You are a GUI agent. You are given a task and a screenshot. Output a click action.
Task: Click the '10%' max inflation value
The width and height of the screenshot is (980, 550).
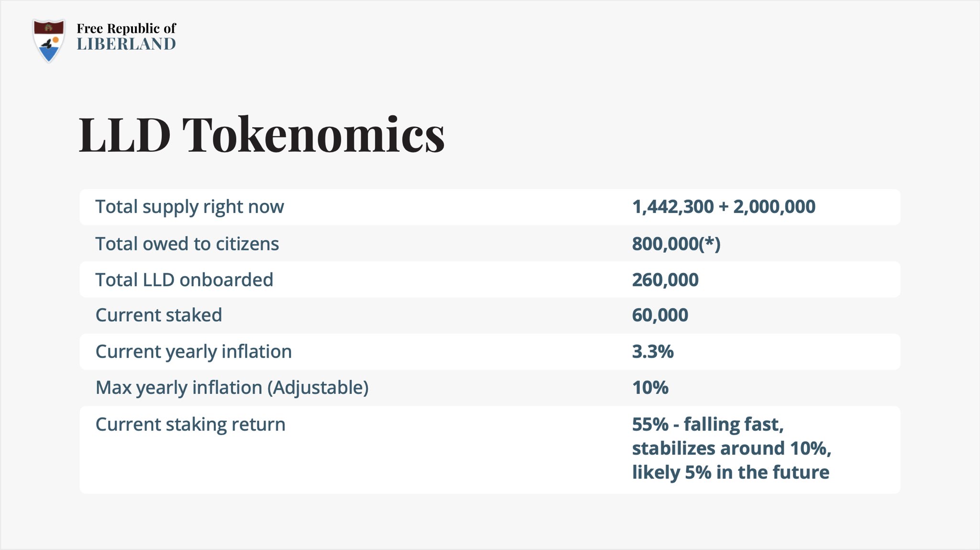pos(650,388)
